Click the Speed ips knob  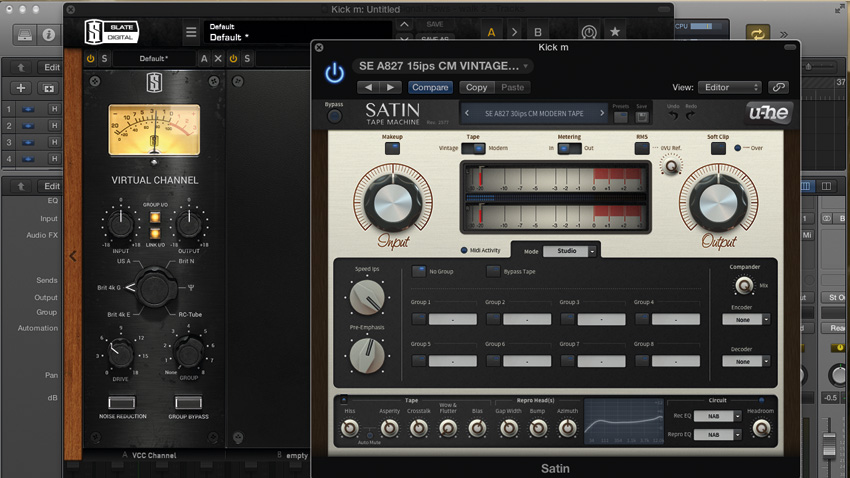[x=367, y=298]
